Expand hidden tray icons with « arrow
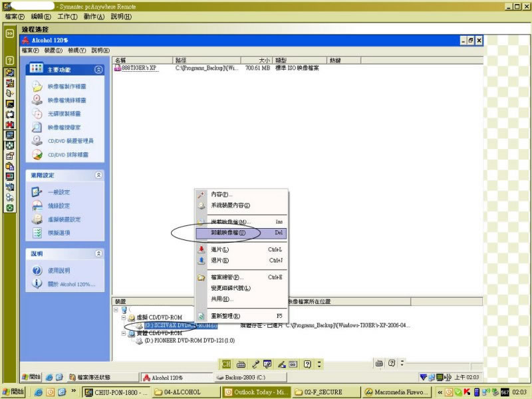532x399 pixels. 440,392
